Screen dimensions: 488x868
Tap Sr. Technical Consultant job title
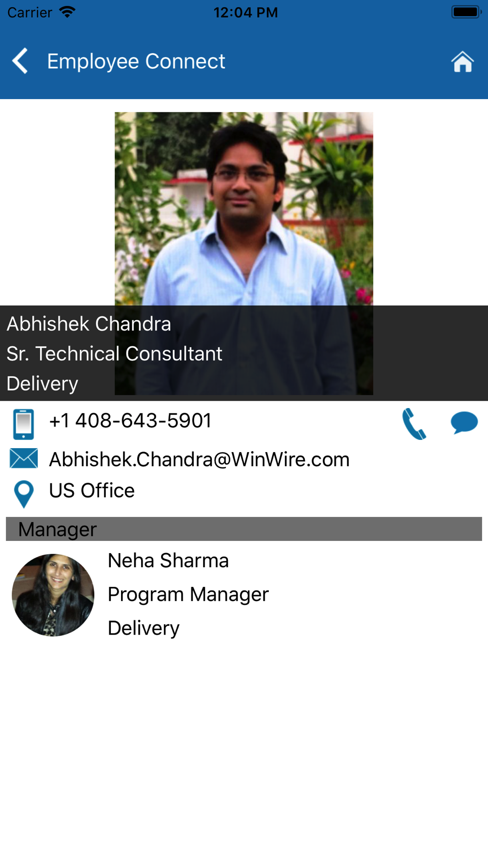[114, 353]
